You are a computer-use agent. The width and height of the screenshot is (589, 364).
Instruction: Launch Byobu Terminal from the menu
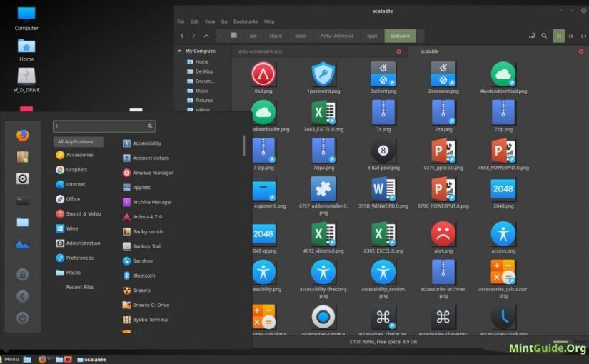(x=146, y=320)
